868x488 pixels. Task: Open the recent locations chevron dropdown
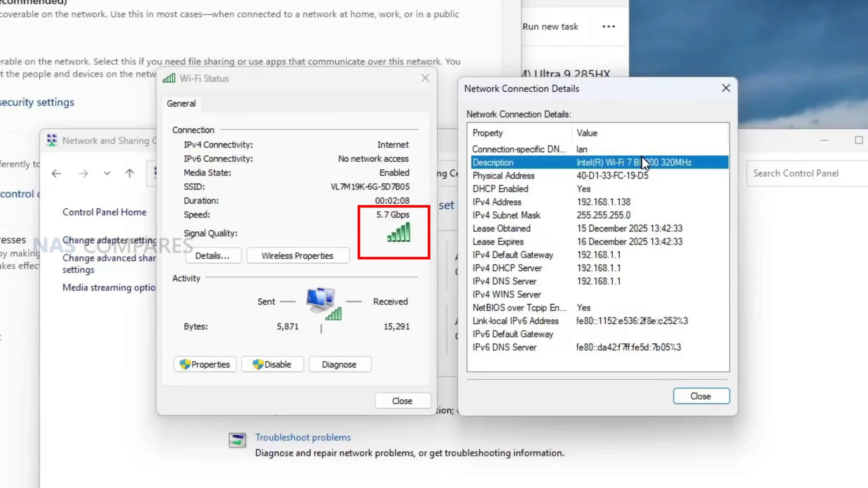[x=107, y=174]
